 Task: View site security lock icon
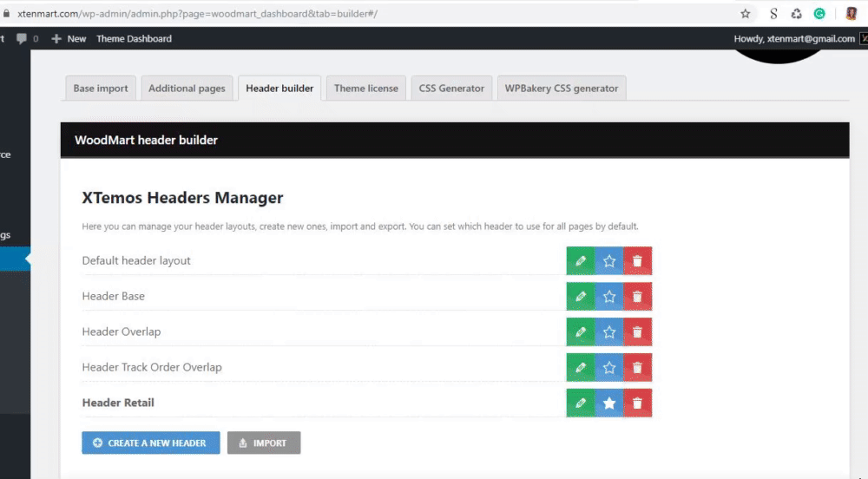point(6,14)
